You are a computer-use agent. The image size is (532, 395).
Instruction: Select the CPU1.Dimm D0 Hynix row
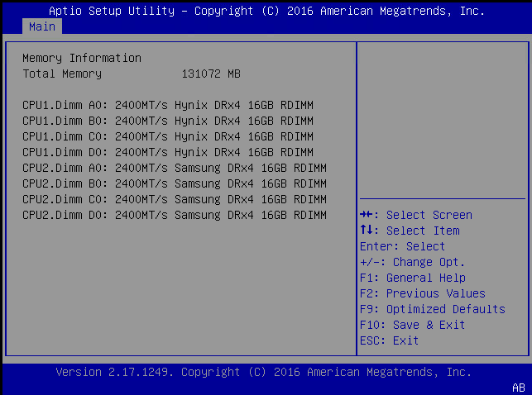168,152
